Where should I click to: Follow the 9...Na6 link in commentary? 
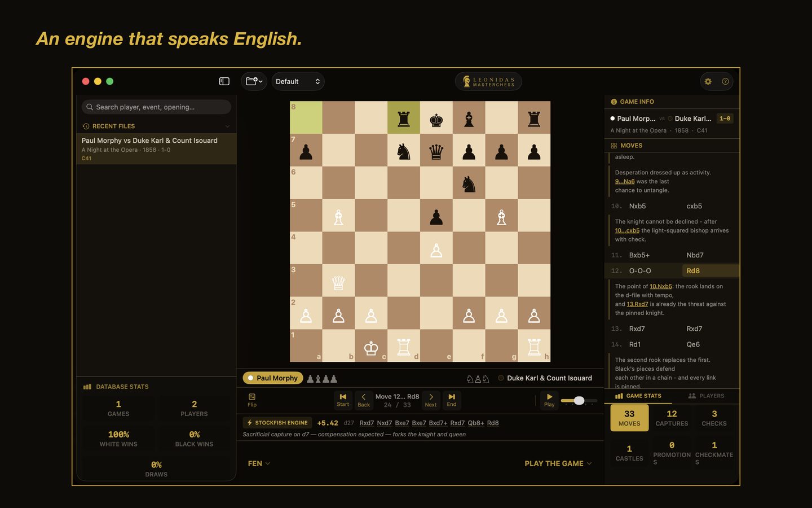pos(625,182)
